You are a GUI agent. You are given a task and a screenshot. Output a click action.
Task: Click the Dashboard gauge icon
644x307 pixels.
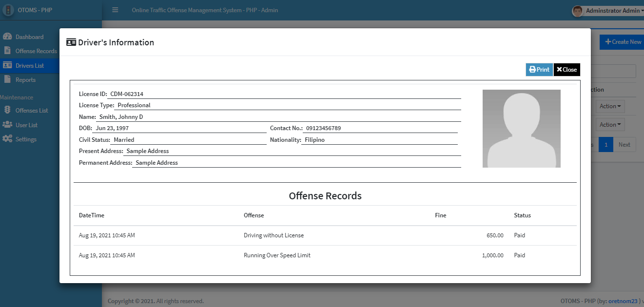(x=7, y=37)
